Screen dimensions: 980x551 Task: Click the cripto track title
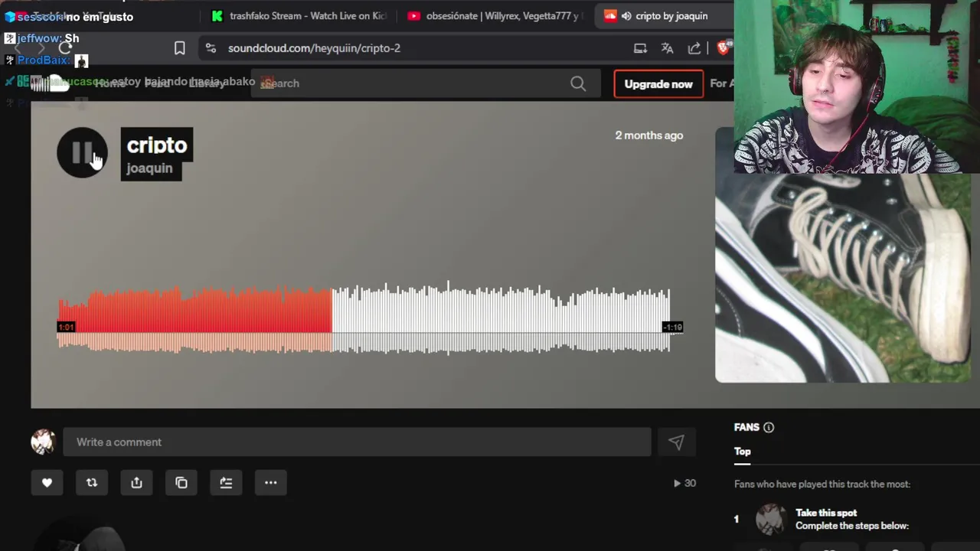[157, 145]
